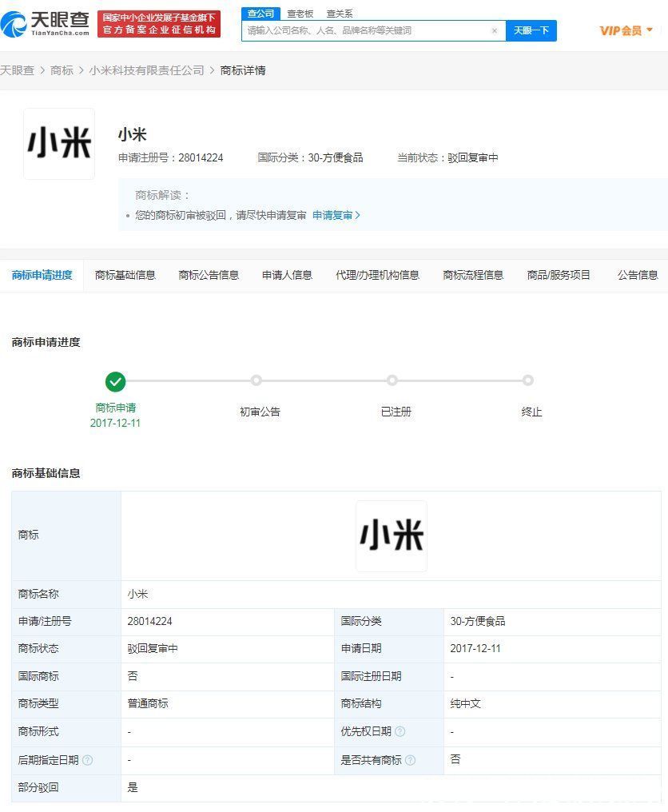The image size is (668, 812).
Task: Switch to the 公告信息 tab
Action: click(638, 275)
